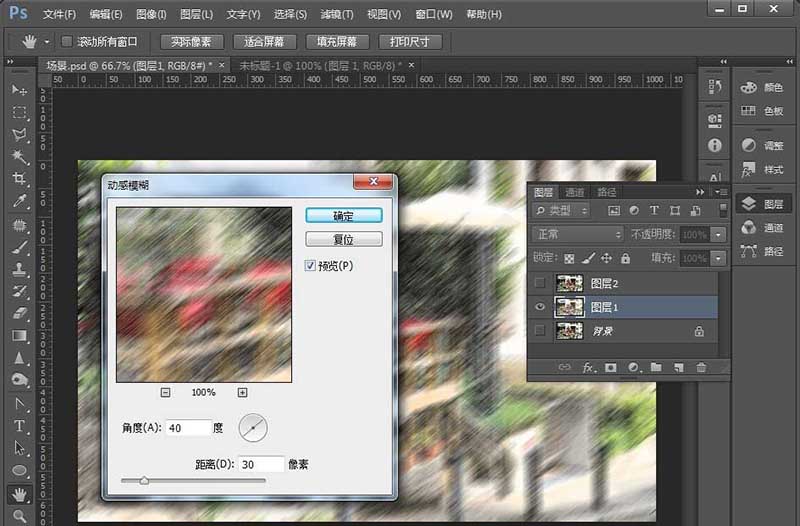Switch to the 通道 tab
Screen dimensions: 800x526
tap(574, 192)
